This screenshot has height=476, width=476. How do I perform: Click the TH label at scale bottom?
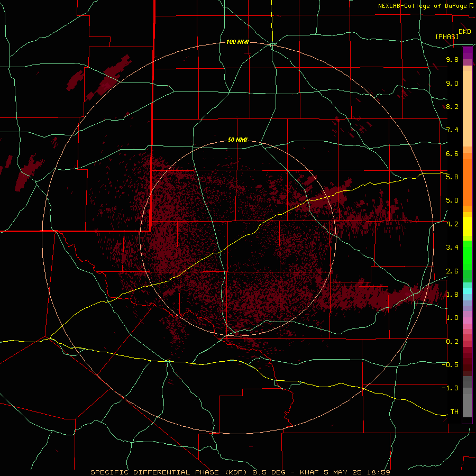[454, 411]
